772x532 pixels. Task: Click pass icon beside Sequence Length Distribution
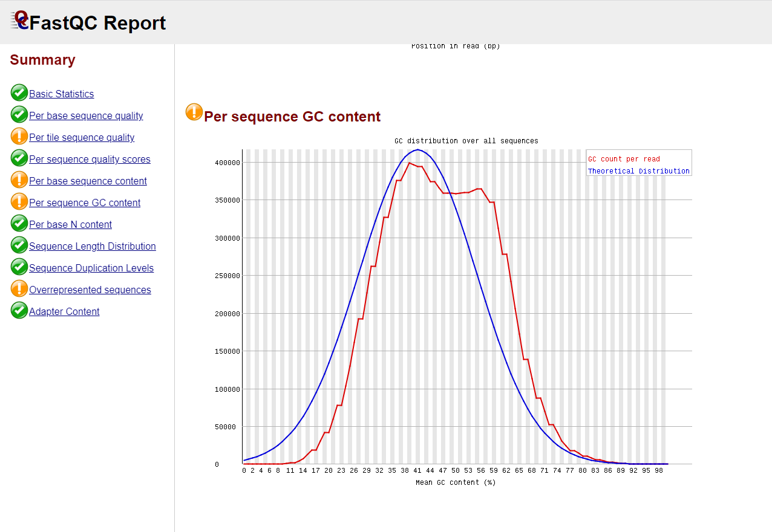pos(19,245)
